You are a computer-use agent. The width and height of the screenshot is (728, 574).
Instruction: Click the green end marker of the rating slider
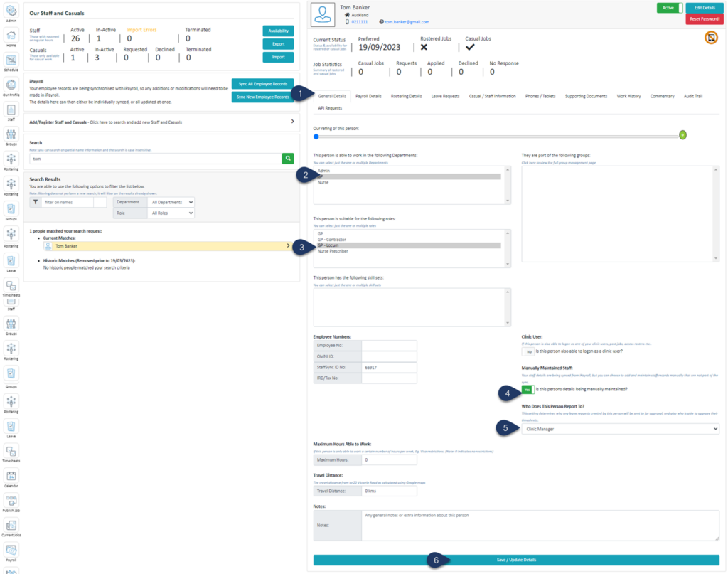point(682,135)
